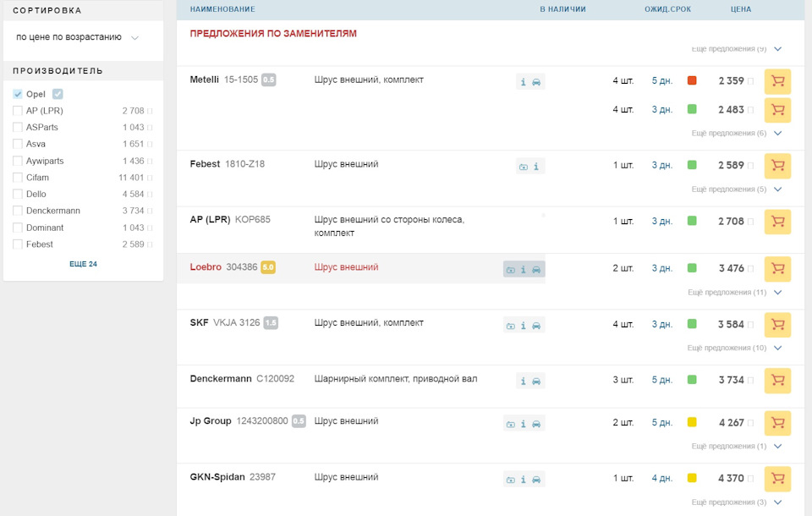Click the 'В НАЛИЧИИ' column header
Image resolution: width=812 pixels, height=516 pixels.
(x=563, y=9)
